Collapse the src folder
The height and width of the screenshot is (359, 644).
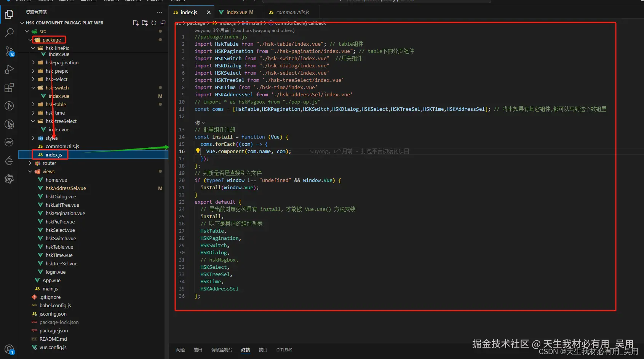27,31
